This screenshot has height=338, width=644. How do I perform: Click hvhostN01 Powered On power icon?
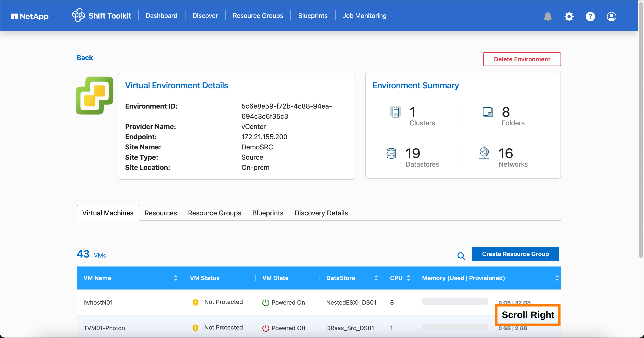tap(266, 302)
